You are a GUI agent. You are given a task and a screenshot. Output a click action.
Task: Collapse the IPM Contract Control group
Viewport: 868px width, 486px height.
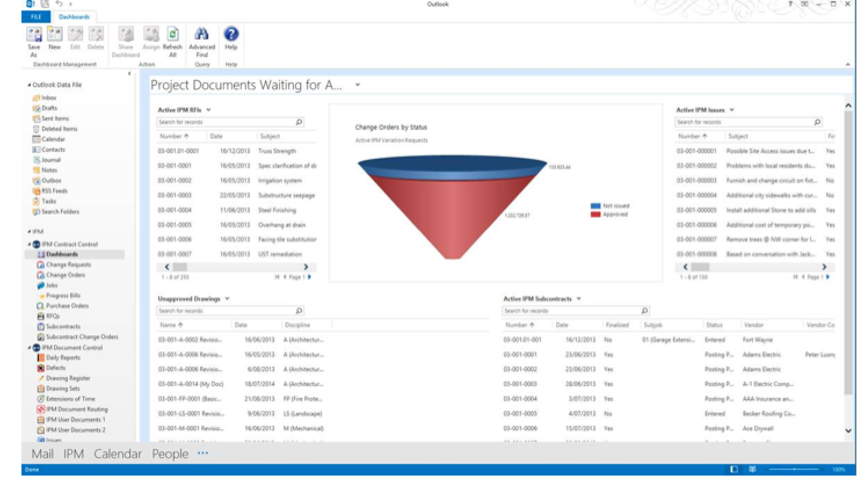28,244
